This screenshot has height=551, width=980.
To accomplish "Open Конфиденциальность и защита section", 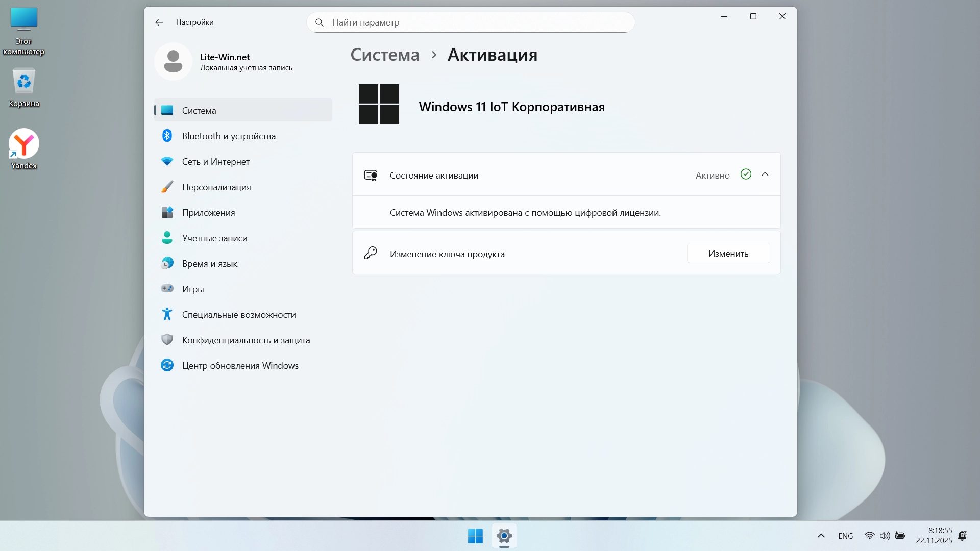I will coord(246,340).
